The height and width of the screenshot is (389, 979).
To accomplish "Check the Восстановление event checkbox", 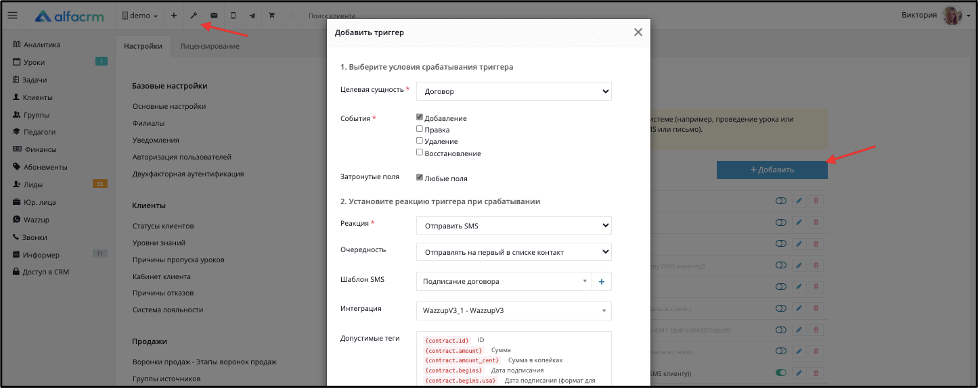I will coord(420,152).
